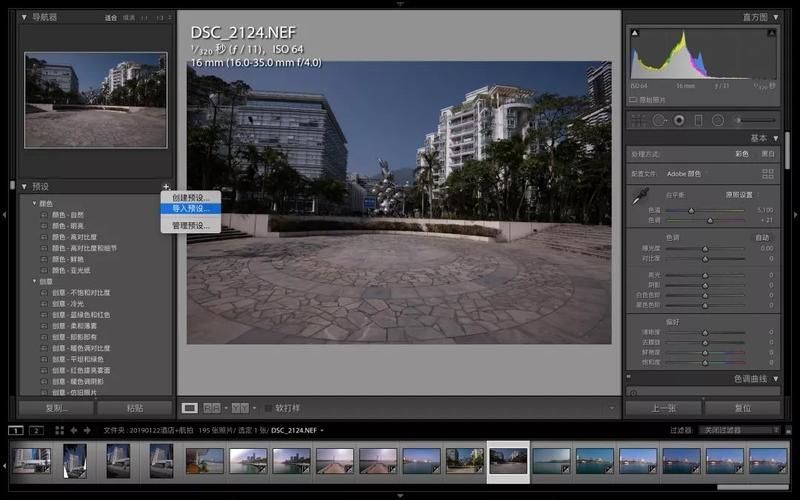Toggle the 原始照片 checkbox under histogram
Viewport: 800px width, 500px height.
633,100
